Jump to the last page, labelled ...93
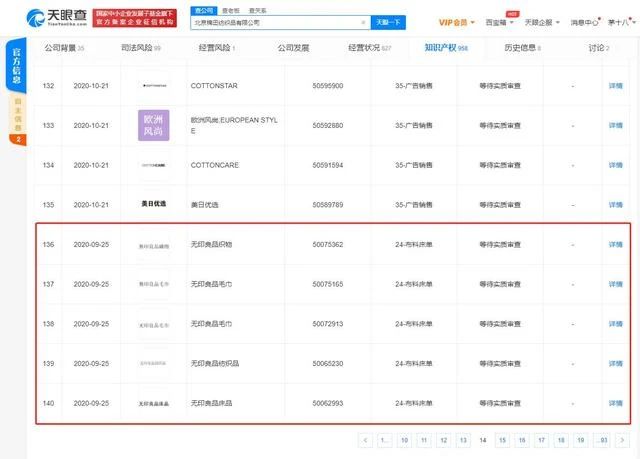 click(602, 440)
